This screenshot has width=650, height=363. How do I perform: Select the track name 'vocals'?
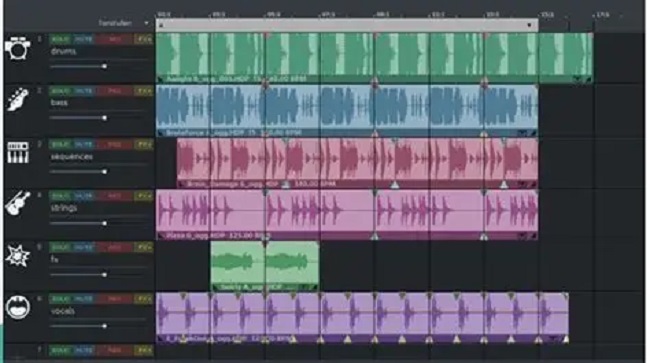63,311
